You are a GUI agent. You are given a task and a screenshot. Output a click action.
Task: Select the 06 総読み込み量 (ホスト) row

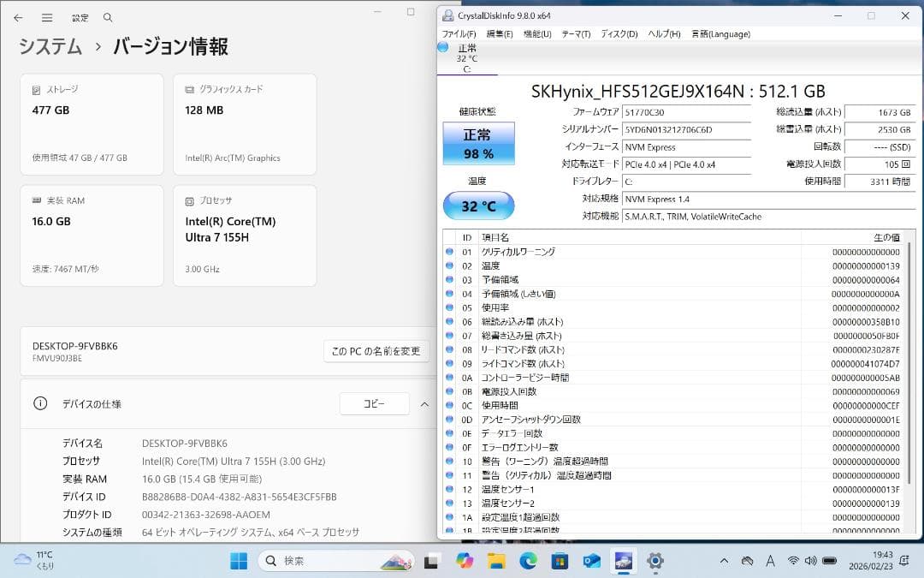coord(673,322)
